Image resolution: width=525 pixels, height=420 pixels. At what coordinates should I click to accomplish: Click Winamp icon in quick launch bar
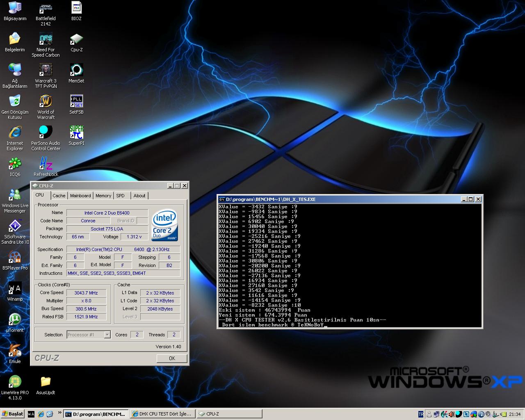pos(31,414)
